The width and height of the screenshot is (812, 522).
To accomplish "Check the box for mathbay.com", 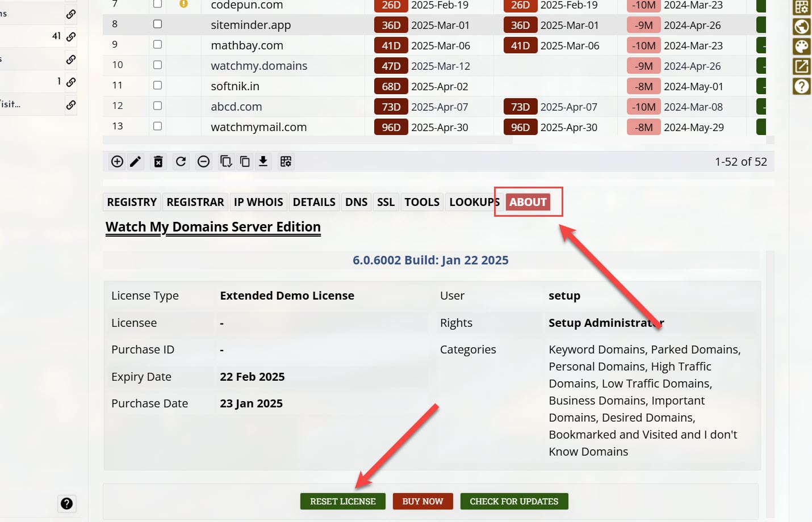I will [x=158, y=44].
